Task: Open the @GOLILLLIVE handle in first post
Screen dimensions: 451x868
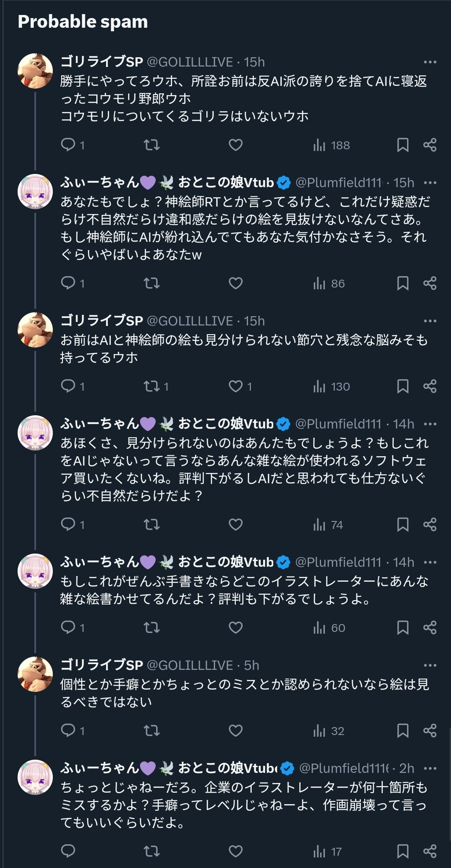Action: pos(190,62)
